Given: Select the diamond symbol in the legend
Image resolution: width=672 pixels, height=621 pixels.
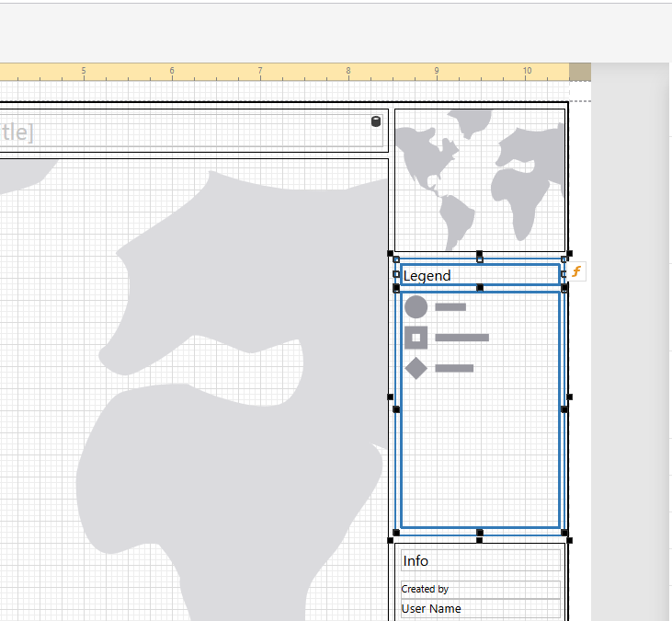Looking at the screenshot, I should tap(416, 368).
